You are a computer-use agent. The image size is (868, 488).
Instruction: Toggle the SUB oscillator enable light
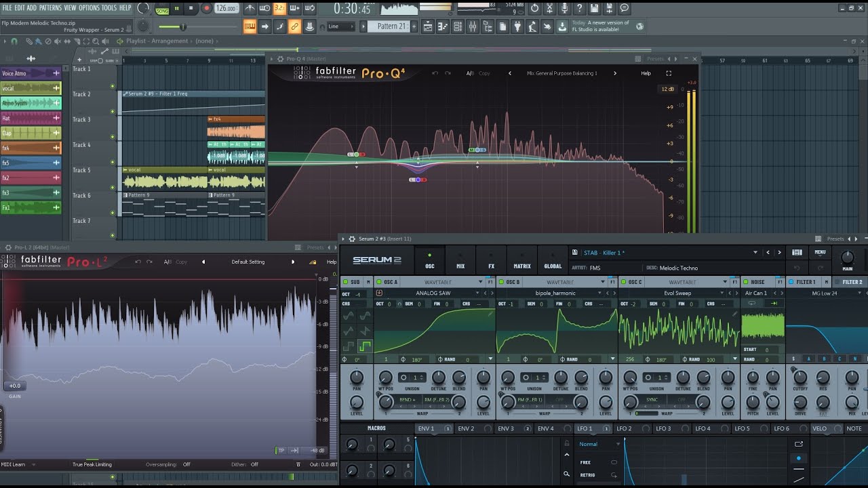point(344,282)
